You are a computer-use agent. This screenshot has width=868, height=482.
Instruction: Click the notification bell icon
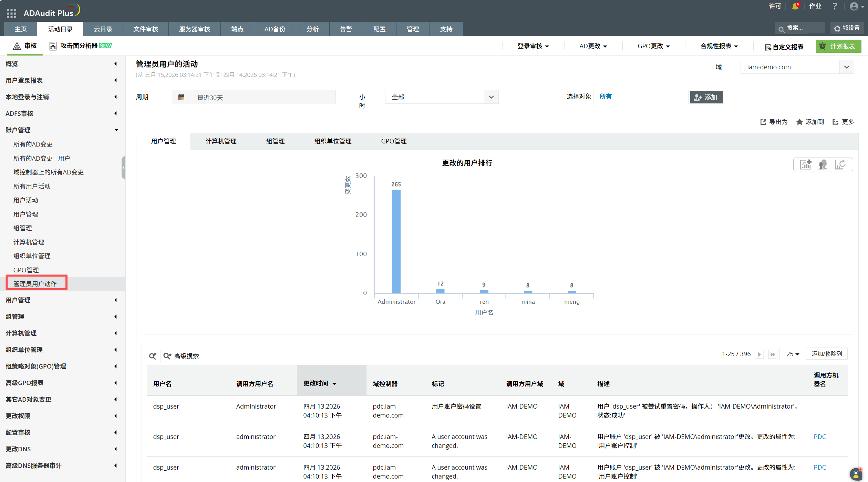pos(795,6)
